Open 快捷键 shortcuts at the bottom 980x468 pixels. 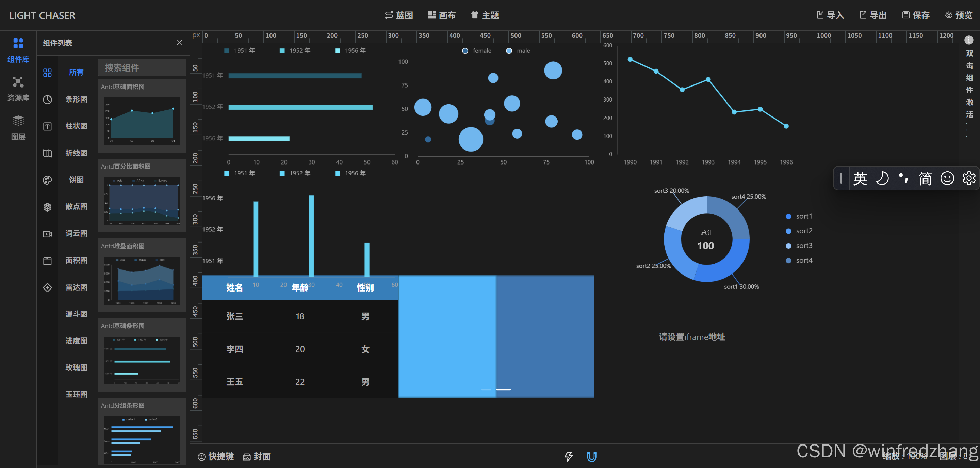click(216, 456)
